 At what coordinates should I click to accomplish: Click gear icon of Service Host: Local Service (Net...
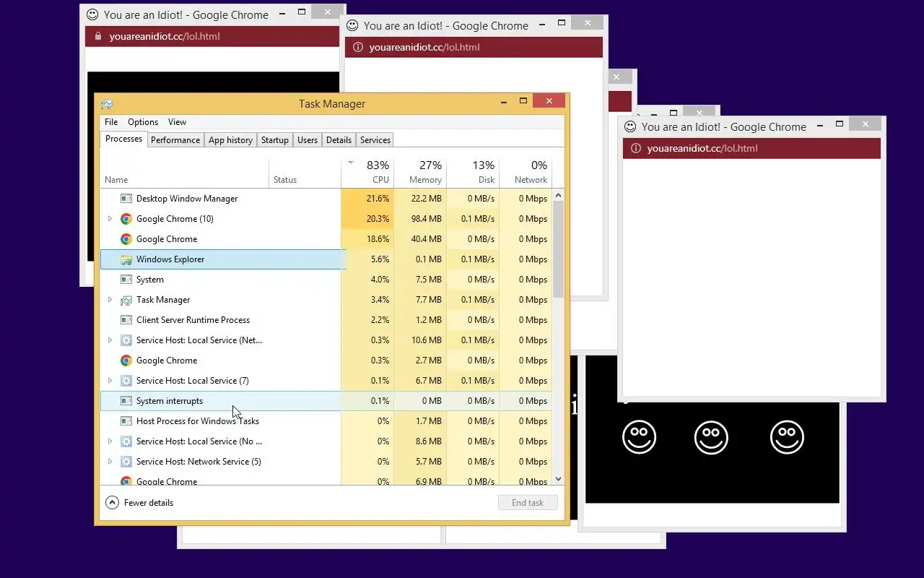[x=126, y=340]
